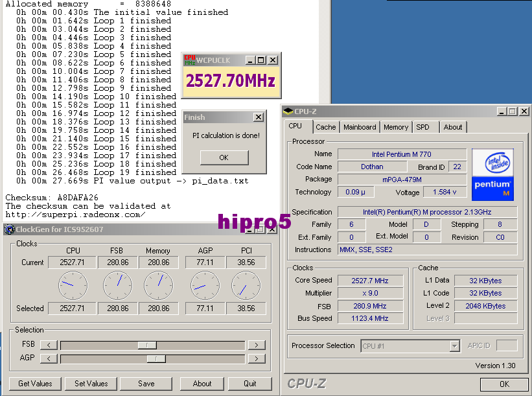Quit ClockGen using Quit button

pyautogui.click(x=250, y=384)
